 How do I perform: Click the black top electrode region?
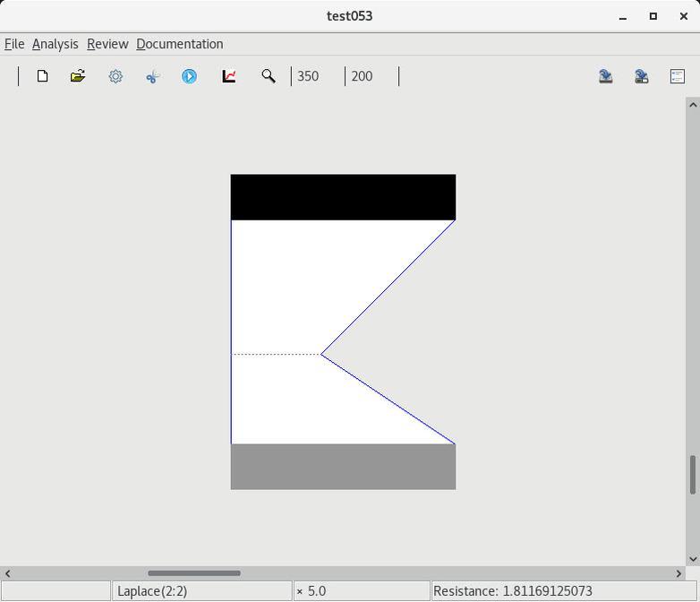(343, 197)
